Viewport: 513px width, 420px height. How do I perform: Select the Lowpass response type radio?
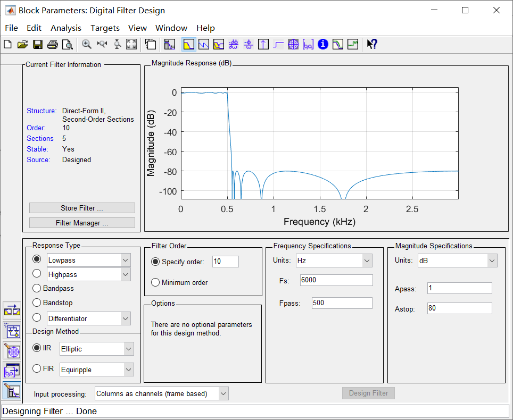[x=37, y=259]
